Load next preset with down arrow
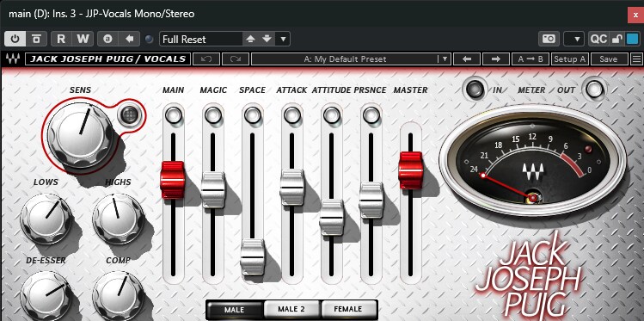Viewport: 644px width, 321px height. coord(267,39)
